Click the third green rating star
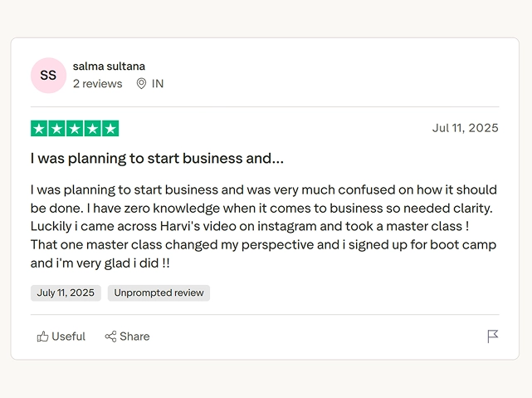Screen dimensions: 532x398 tap(75, 129)
